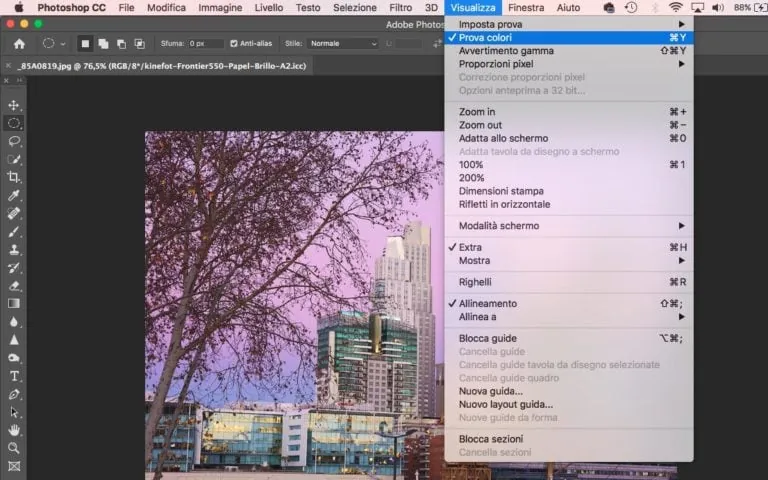Open the AirPlay display menu icon

click(697, 7)
